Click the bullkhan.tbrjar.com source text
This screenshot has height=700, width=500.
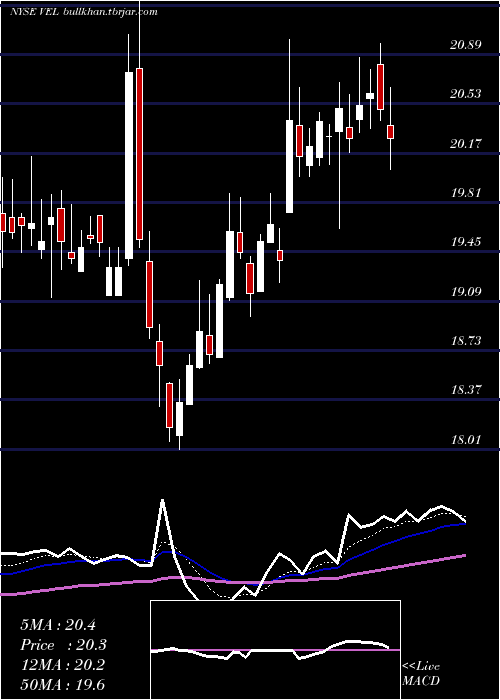pos(111,12)
